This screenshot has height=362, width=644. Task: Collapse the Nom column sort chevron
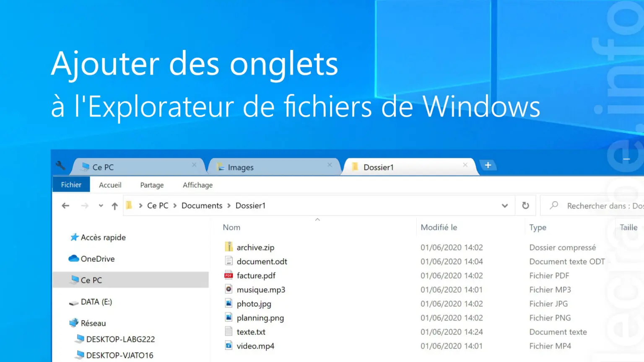[x=317, y=219]
